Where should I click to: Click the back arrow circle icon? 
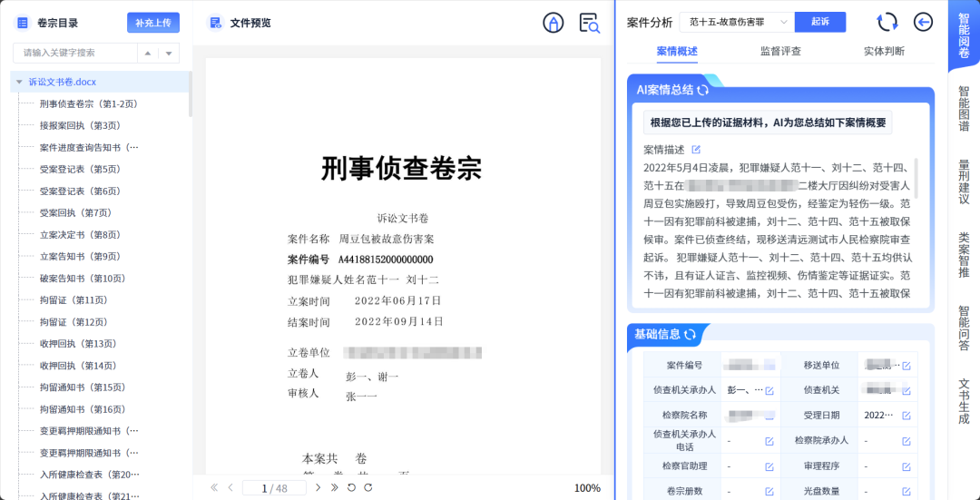click(x=923, y=23)
